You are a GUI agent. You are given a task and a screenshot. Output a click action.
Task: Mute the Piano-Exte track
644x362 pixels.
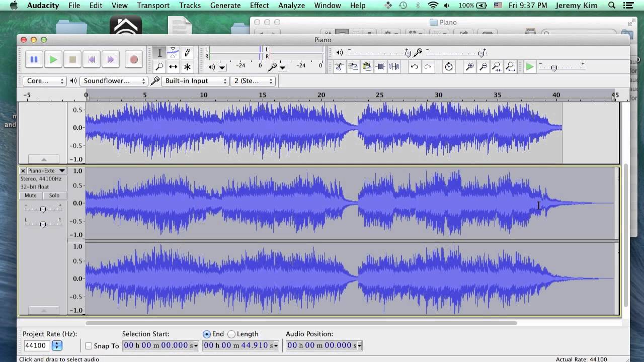[31, 196]
